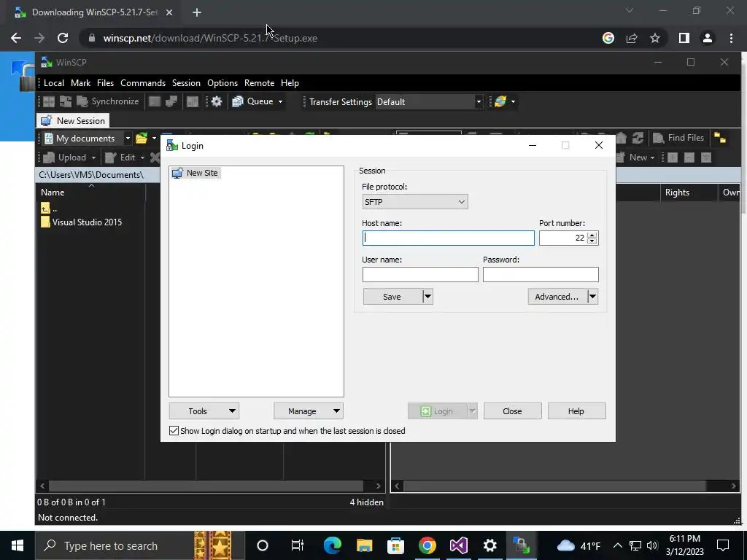Screen dimensions: 747x560
Task: Open the Files menu
Action: [105, 83]
